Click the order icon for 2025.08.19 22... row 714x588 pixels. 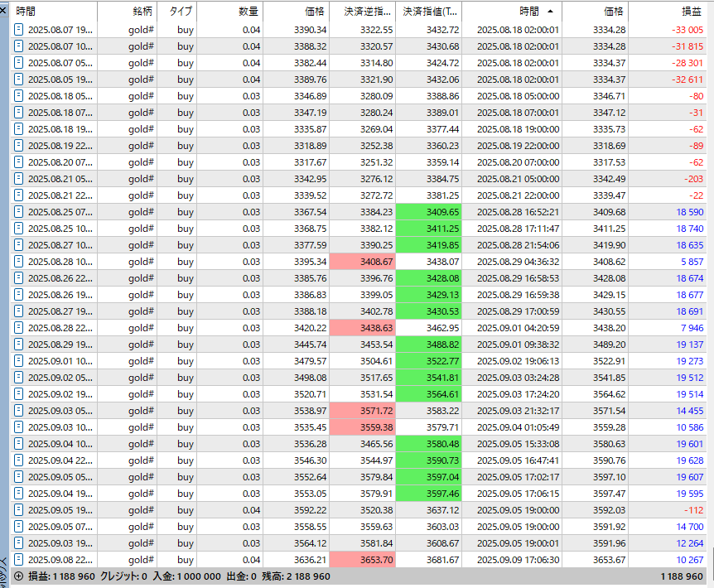(19, 146)
